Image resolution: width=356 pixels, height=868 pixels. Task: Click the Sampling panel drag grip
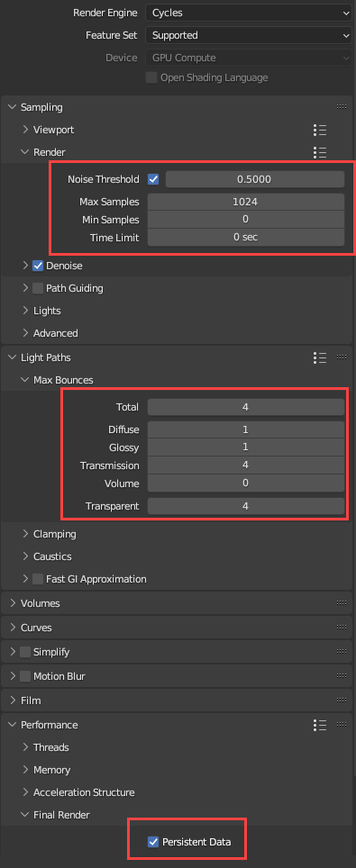coord(342,107)
